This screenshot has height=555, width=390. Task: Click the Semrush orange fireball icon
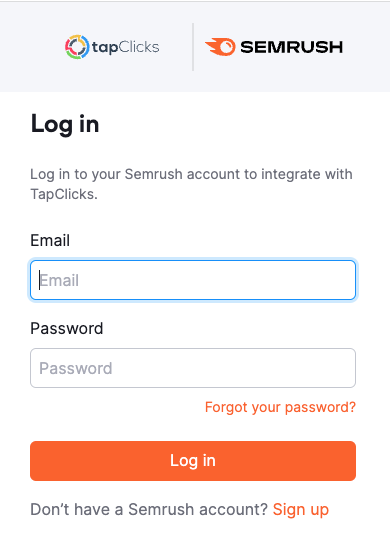220,47
